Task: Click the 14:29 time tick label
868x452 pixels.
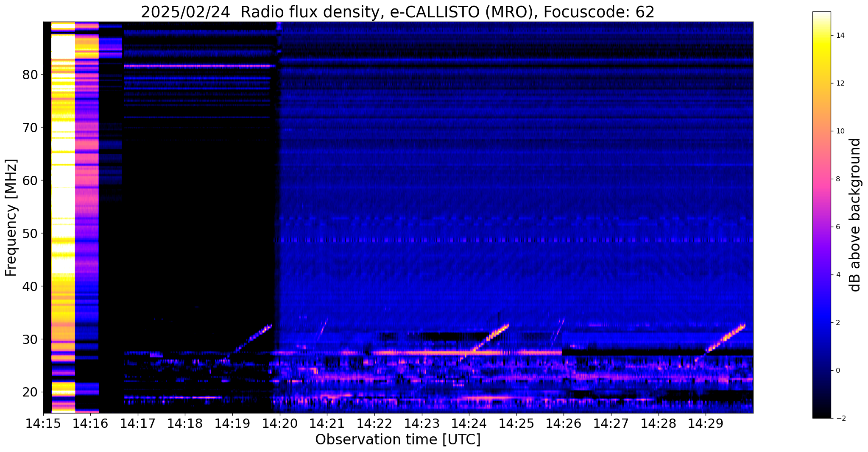Action: point(705,423)
